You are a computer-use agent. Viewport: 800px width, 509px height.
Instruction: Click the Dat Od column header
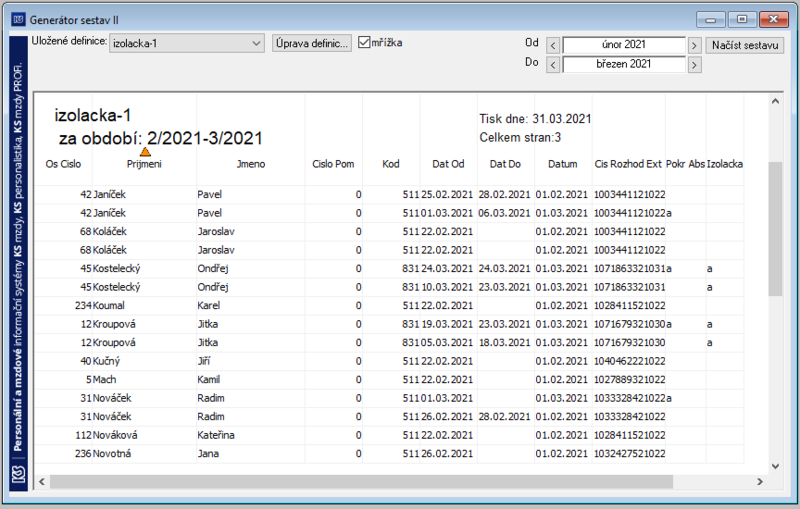pyautogui.click(x=448, y=164)
